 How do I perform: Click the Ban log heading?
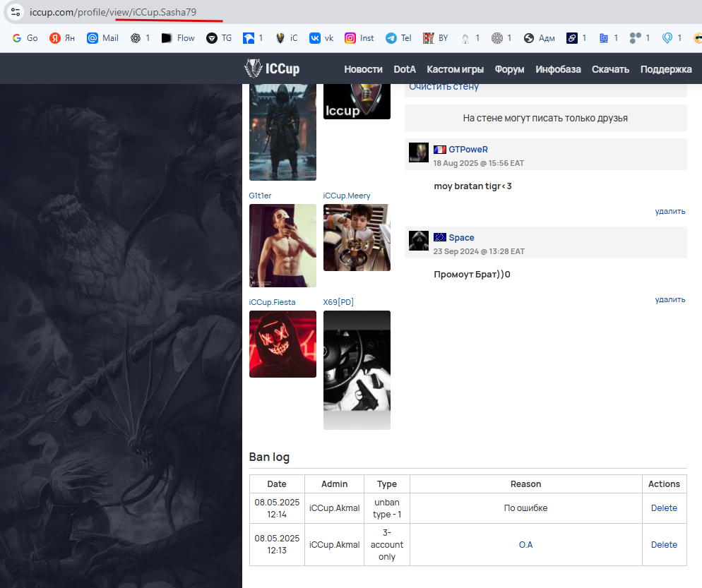(269, 457)
